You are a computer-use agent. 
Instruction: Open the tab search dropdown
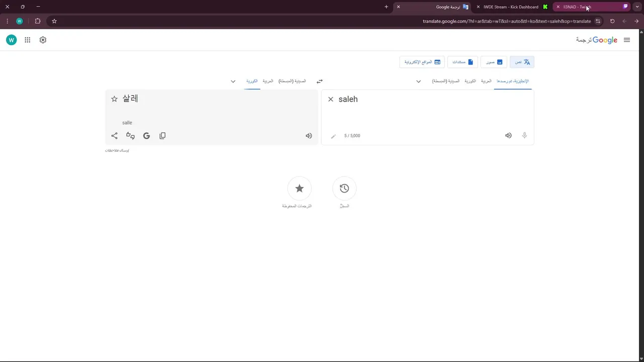[x=637, y=7]
